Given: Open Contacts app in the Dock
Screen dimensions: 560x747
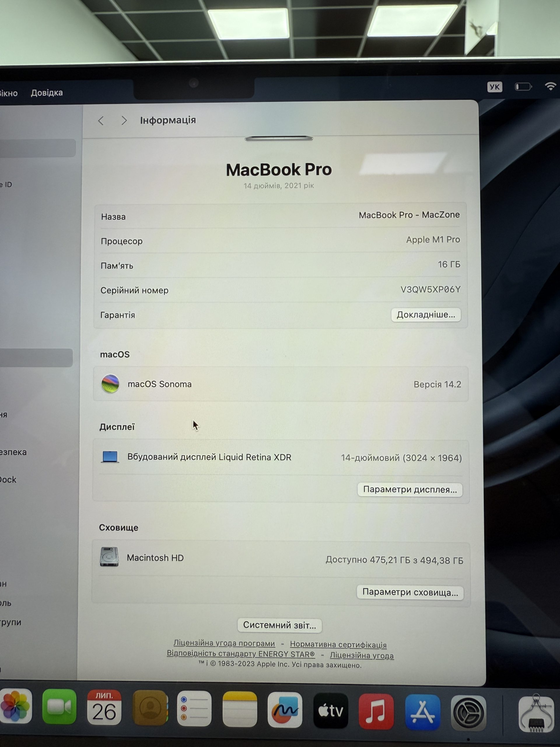Looking at the screenshot, I should click(x=150, y=708).
